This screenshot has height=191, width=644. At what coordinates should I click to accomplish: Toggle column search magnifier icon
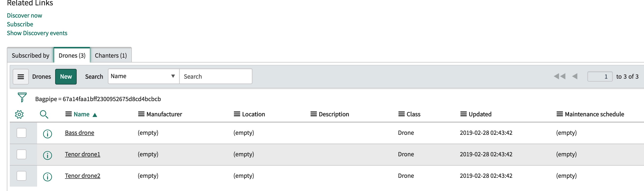(x=44, y=114)
